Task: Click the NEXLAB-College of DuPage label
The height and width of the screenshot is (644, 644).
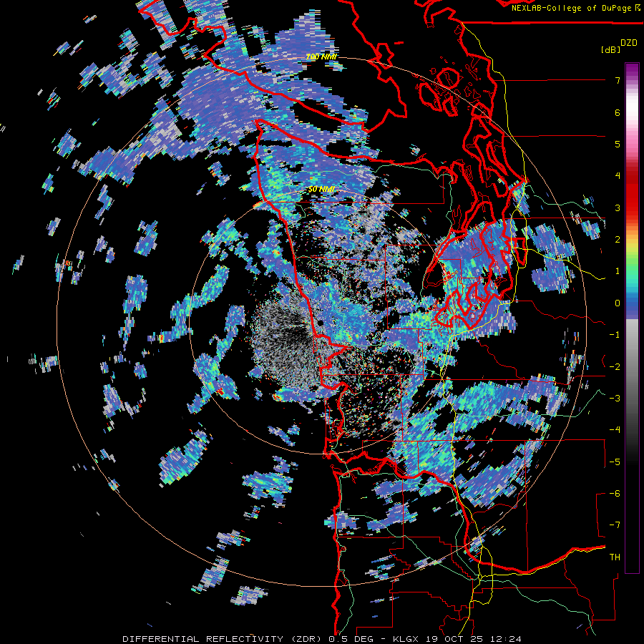Action: [x=571, y=8]
